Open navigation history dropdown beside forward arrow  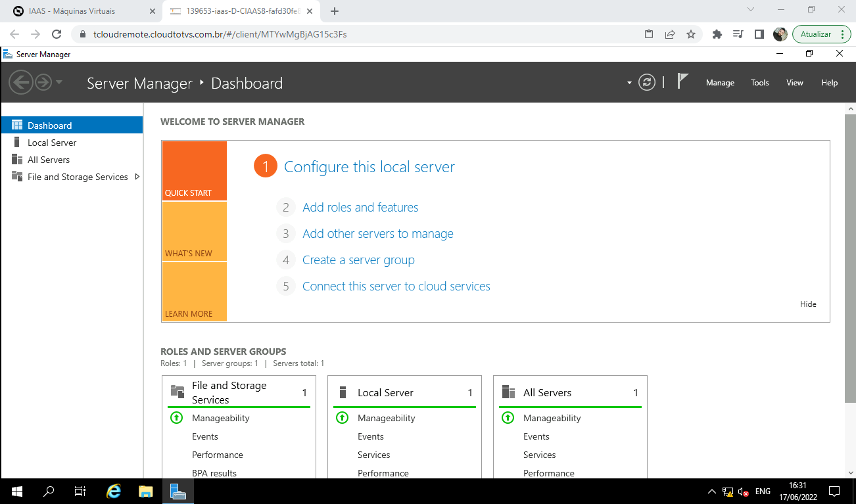59,82
